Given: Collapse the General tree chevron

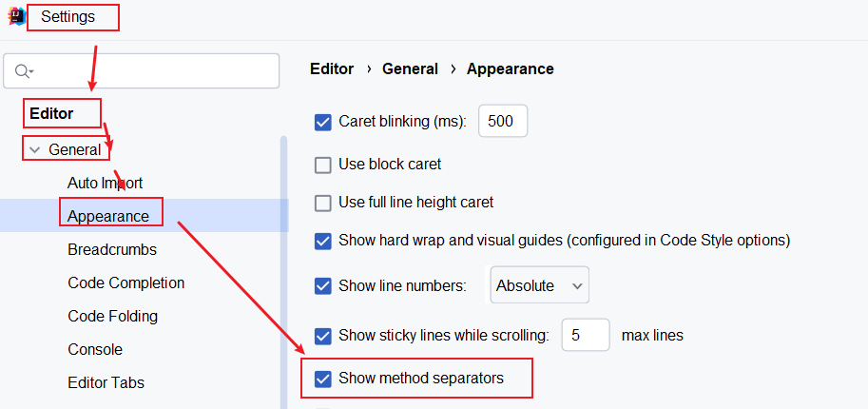Looking at the screenshot, I should (x=35, y=150).
